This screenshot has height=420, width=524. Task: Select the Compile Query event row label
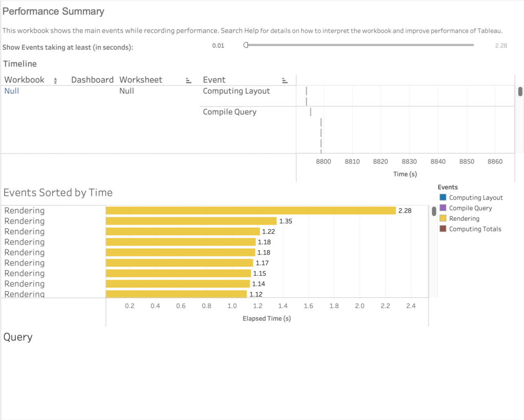pos(229,112)
